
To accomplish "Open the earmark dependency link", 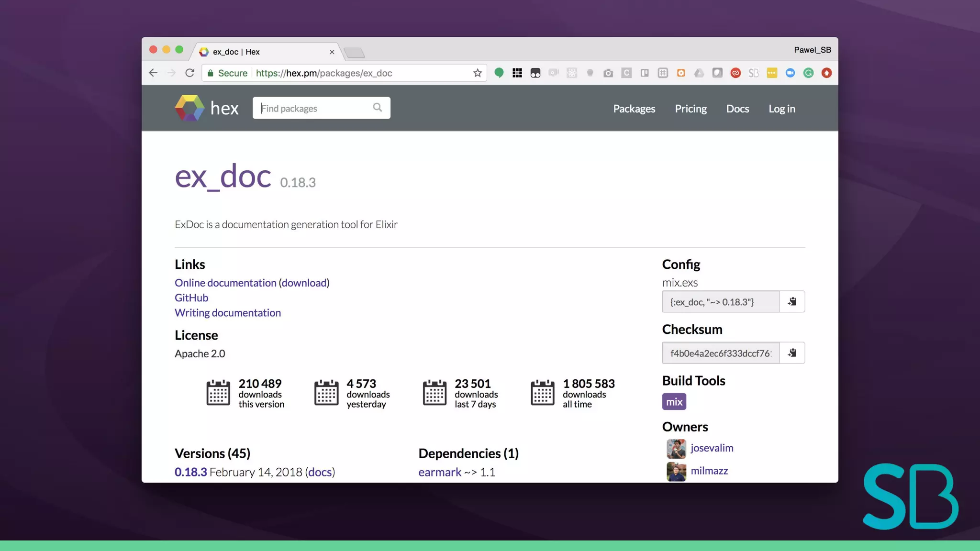I will point(439,473).
